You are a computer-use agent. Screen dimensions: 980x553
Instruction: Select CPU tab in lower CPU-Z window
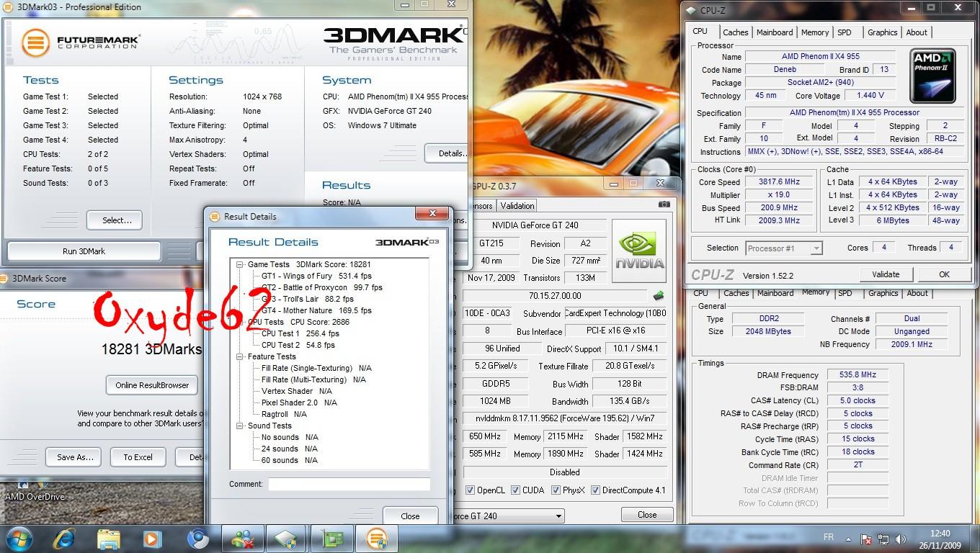[700, 293]
